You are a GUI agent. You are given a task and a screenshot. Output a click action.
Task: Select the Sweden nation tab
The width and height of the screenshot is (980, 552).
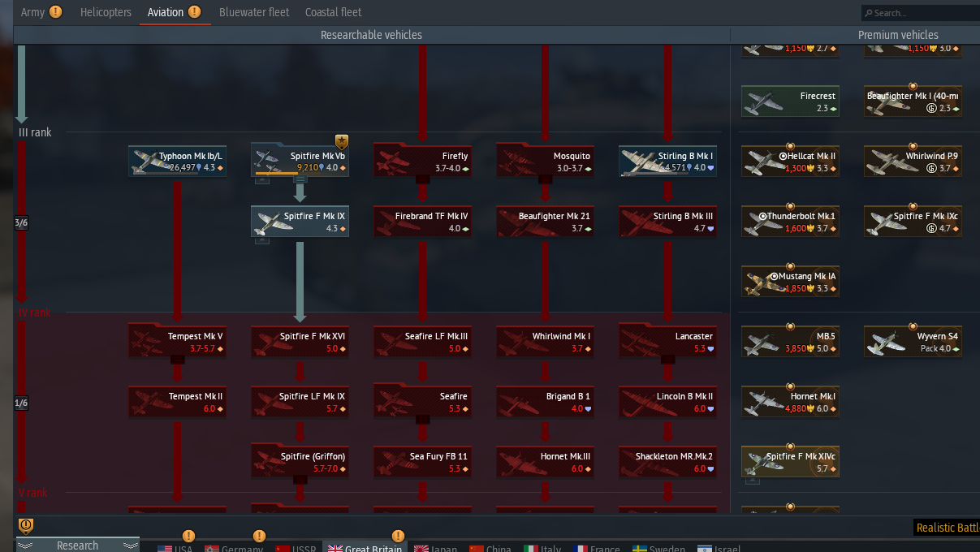pos(660,549)
